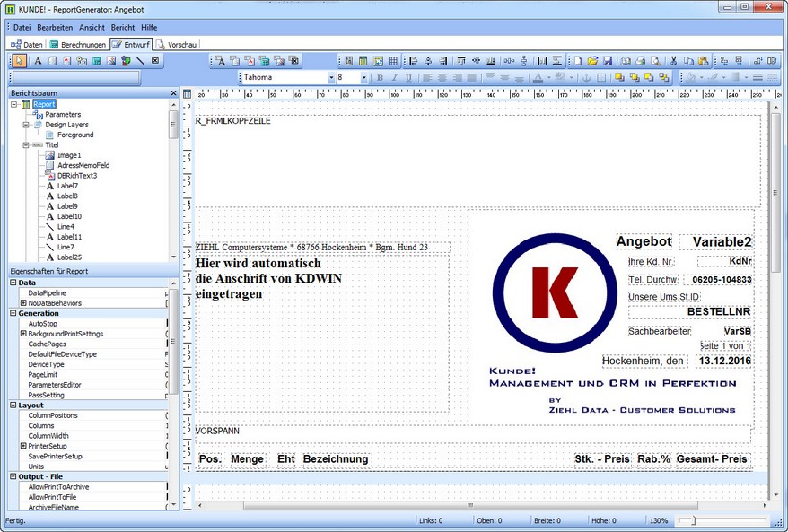Image resolution: width=788 pixels, height=532 pixels.
Task: Click the edit text input box
Action: [x=76, y=77]
